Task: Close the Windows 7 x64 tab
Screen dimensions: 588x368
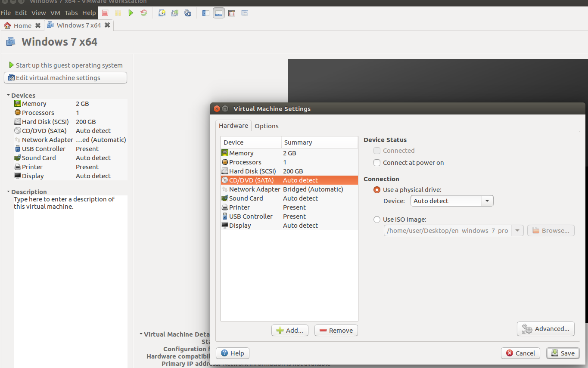Action: coord(107,25)
